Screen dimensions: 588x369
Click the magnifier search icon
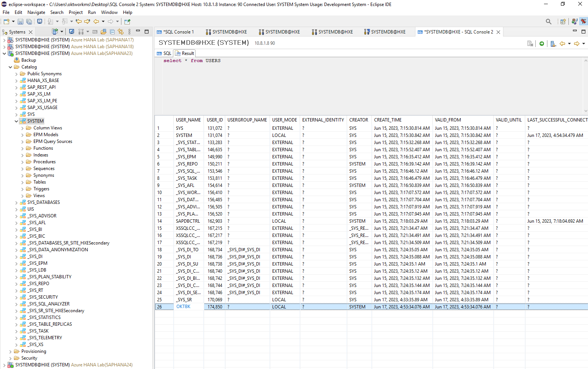click(x=549, y=22)
